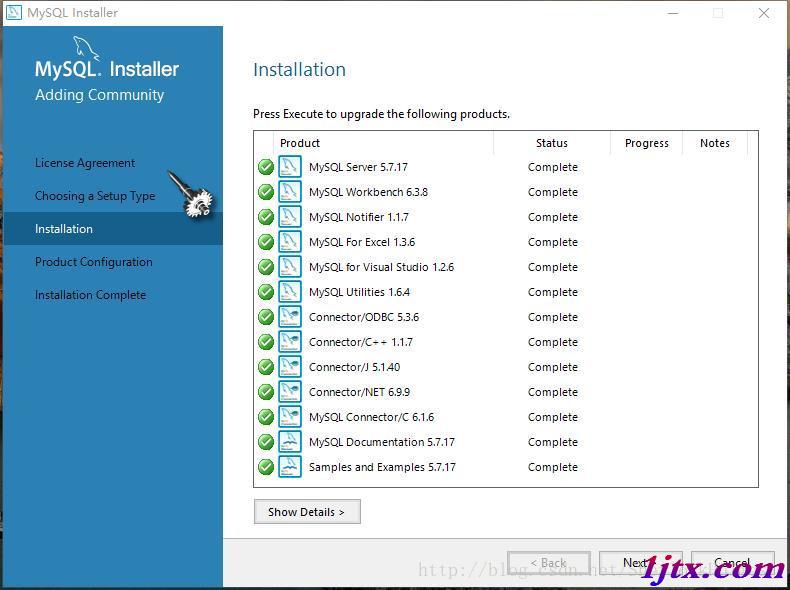The image size is (790, 590).
Task: Click the MySQL Documentation 5.7.17 product icon
Action: [x=290, y=442]
